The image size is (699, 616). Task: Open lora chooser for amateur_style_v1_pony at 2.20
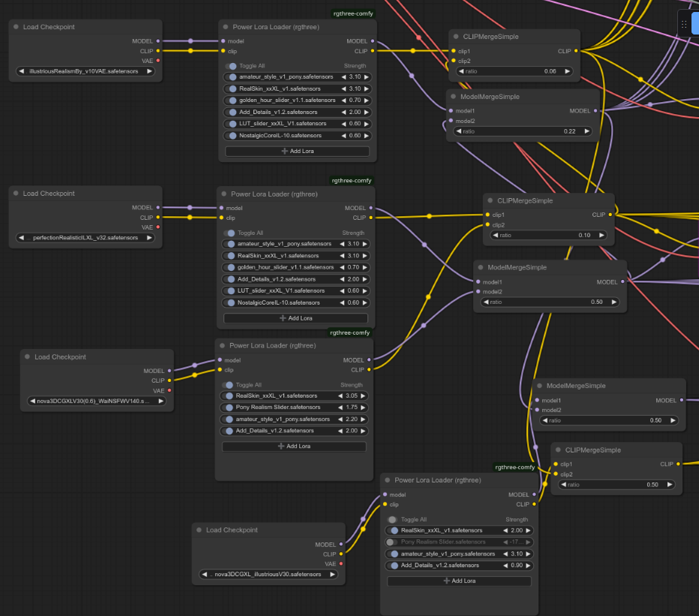coord(283,419)
